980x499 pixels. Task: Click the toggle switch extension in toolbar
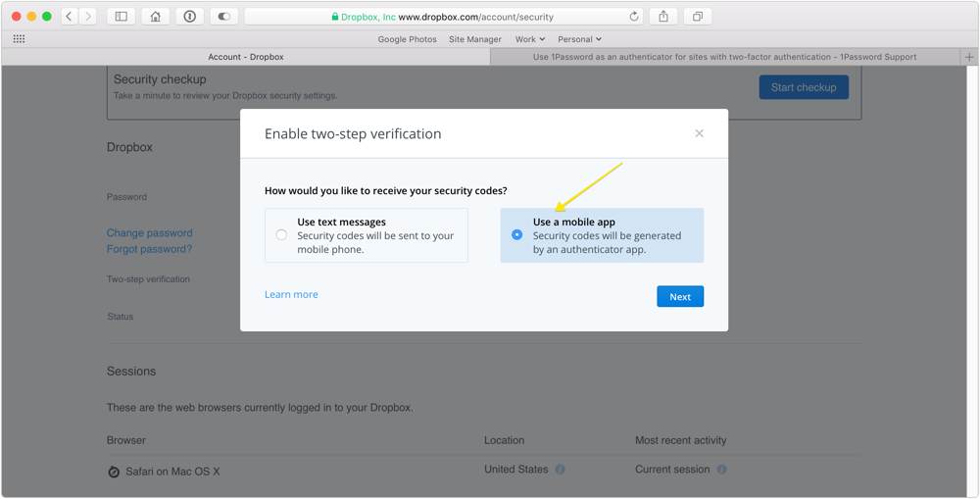(223, 17)
